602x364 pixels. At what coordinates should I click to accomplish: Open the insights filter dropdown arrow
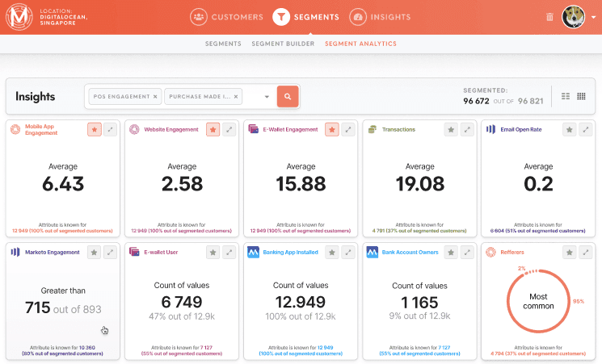267,97
